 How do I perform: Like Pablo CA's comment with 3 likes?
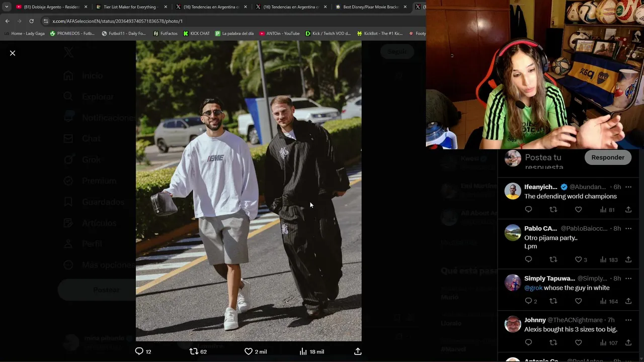tap(581, 259)
